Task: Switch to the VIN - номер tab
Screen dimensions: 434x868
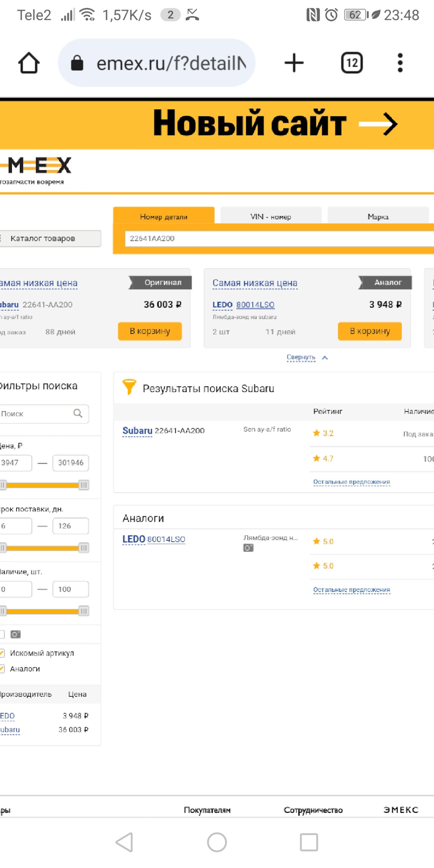Action: pos(271,217)
